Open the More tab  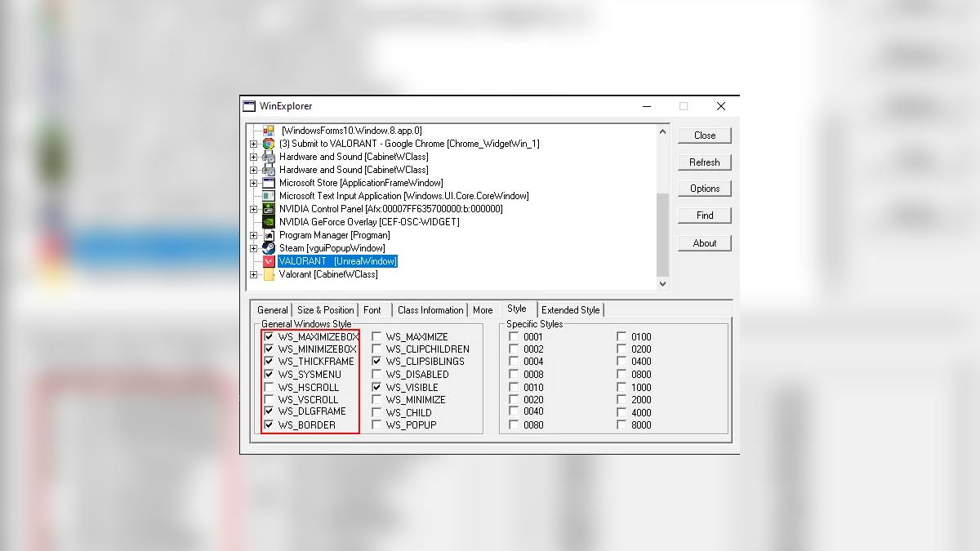(x=483, y=310)
